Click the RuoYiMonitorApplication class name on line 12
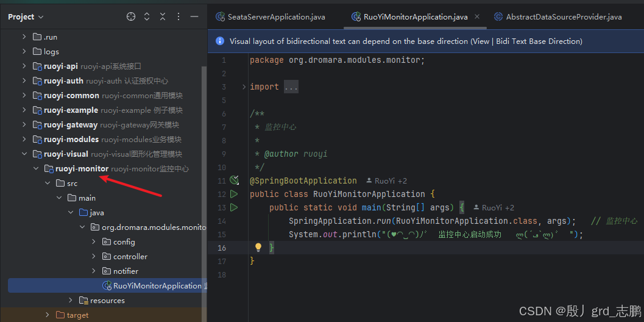Image resolution: width=644 pixels, height=322 pixels. pos(369,194)
